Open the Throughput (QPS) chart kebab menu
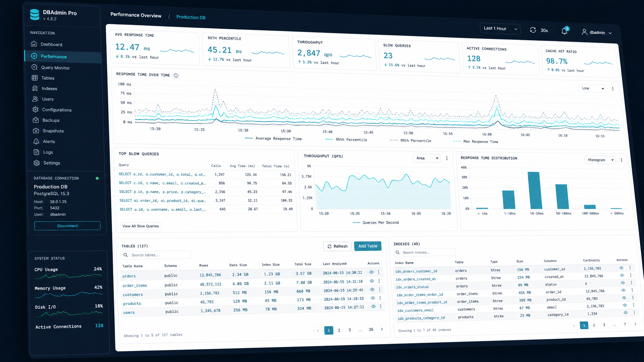This screenshot has width=644, height=362. tap(447, 158)
